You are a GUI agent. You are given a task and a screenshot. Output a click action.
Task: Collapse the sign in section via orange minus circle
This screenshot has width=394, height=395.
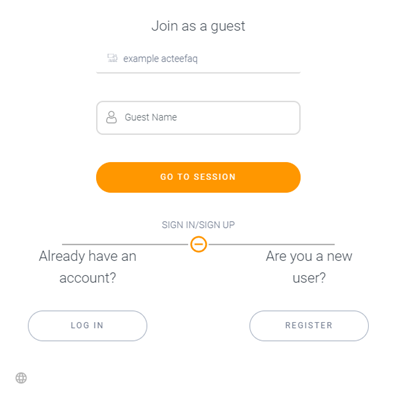click(198, 244)
